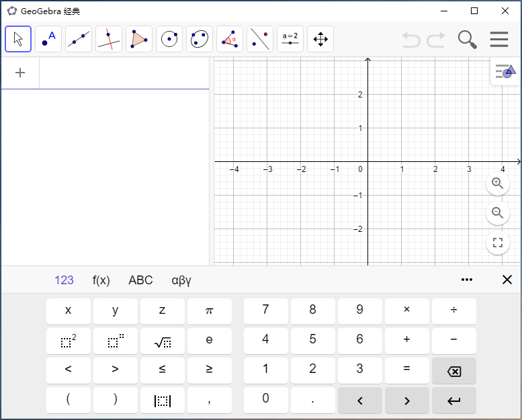The width and height of the screenshot is (522, 420).
Task: Click the Undo arrow
Action: click(411, 40)
